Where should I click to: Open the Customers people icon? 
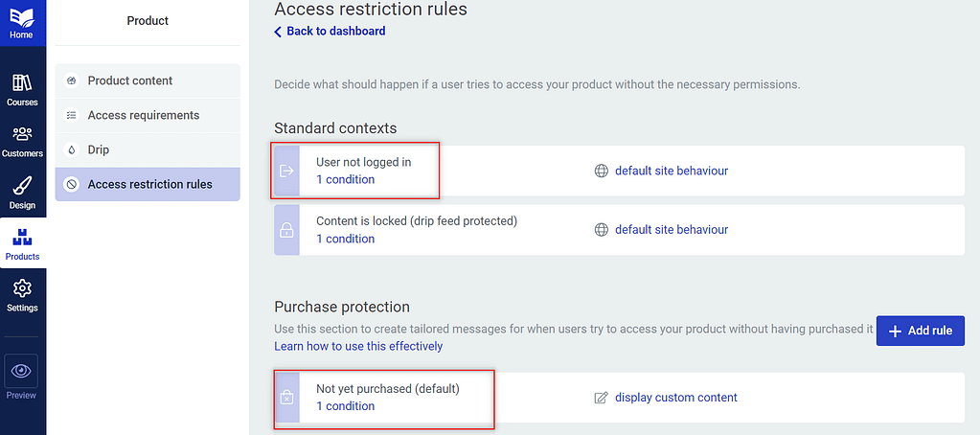click(x=22, y=134)
